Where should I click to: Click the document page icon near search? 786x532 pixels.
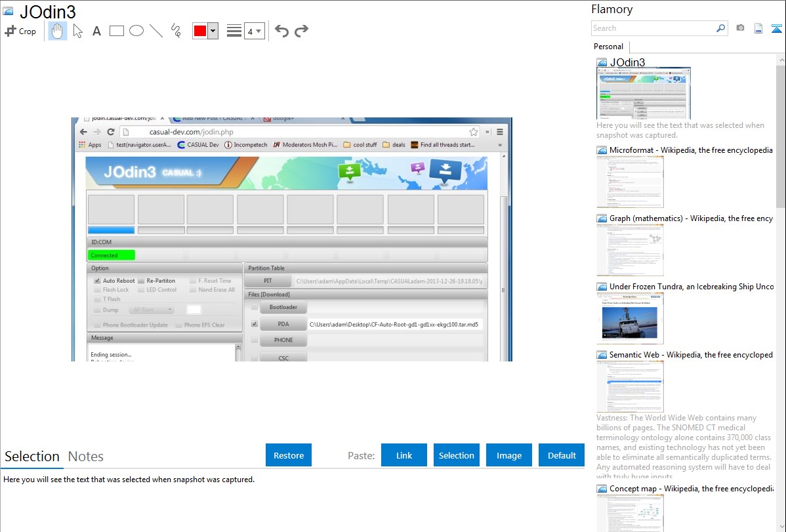pos(758,28)
